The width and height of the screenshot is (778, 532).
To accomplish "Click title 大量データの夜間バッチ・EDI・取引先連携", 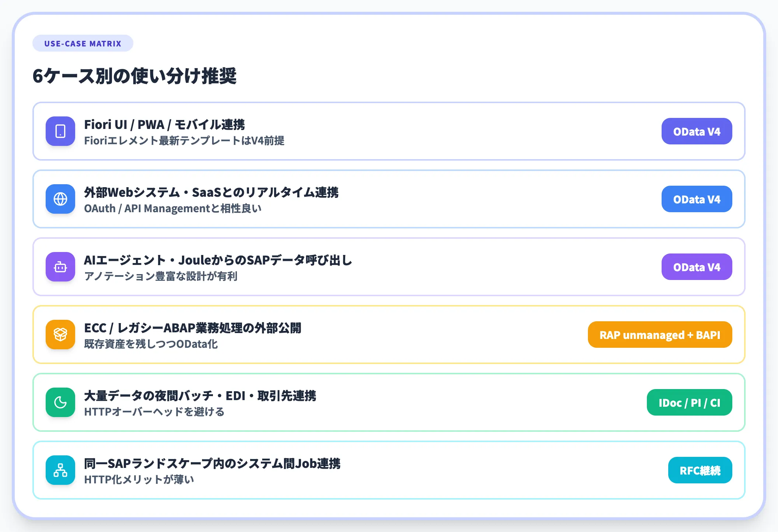I will [x=200, y=396].
